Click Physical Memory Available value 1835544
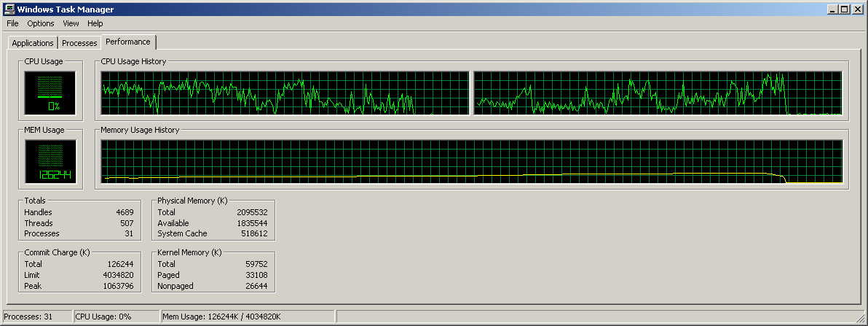The image size is (868, 326). tap(252, 223)
